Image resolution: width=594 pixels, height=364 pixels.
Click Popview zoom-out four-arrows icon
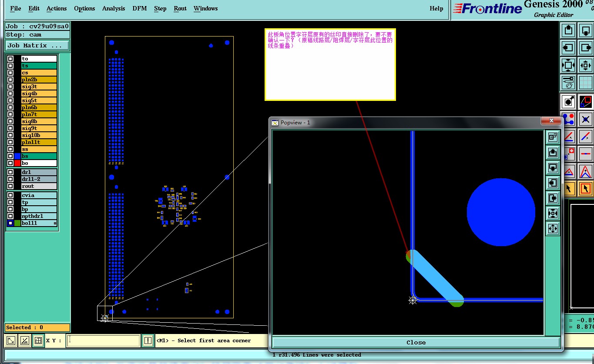point(553,228)
